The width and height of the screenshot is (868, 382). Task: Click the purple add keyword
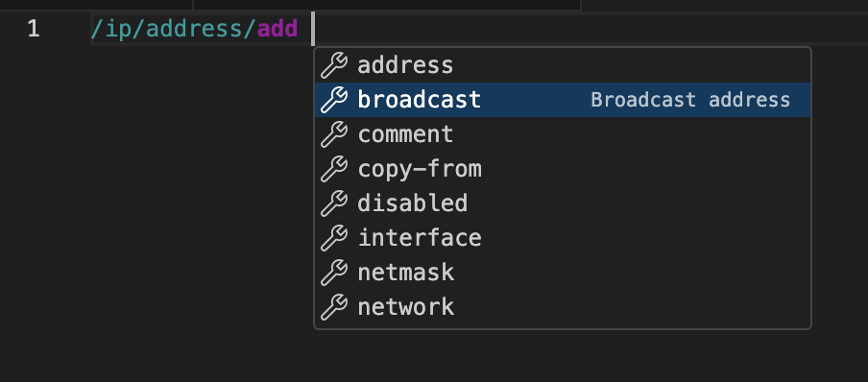(277, 29)
